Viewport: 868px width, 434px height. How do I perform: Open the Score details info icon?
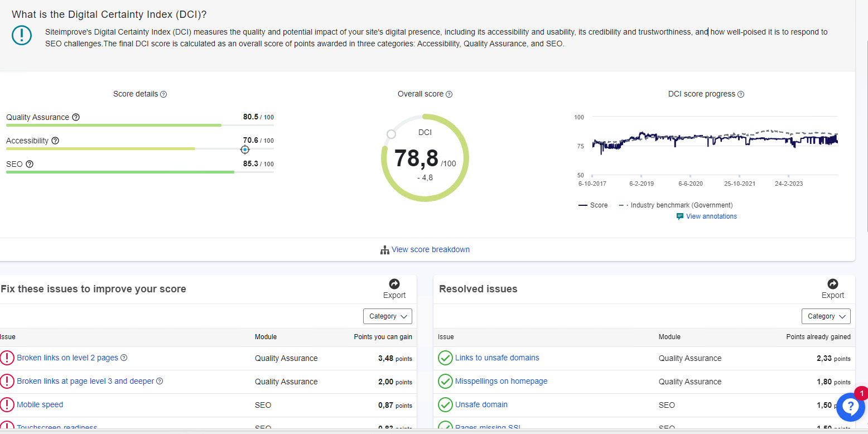(163, 94)
